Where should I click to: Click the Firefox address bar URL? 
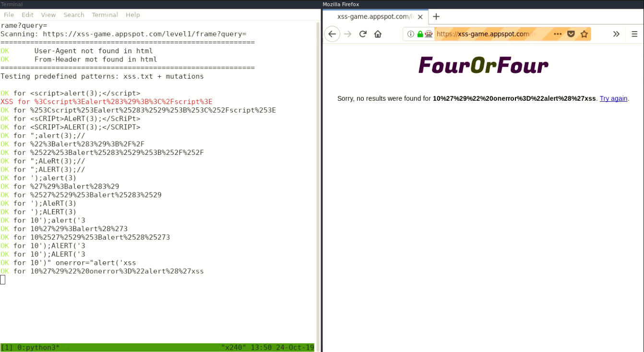(486, 34)
